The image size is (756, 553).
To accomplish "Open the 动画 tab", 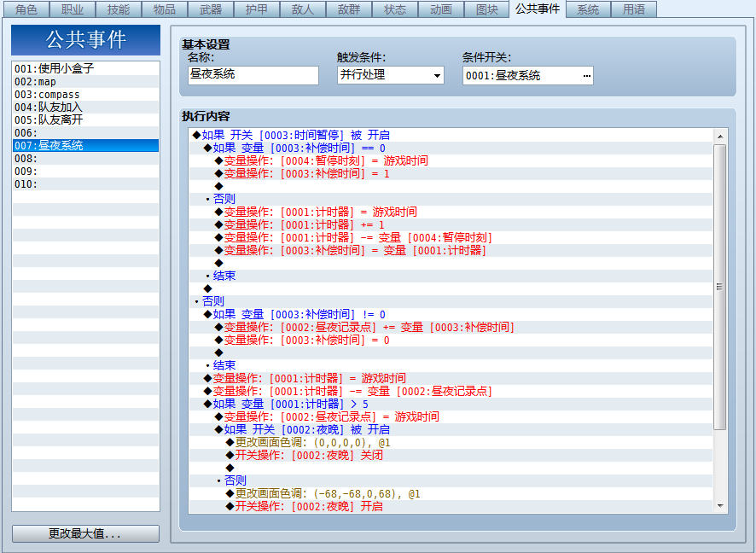I will pyautogui.click(x=440, y=9).
